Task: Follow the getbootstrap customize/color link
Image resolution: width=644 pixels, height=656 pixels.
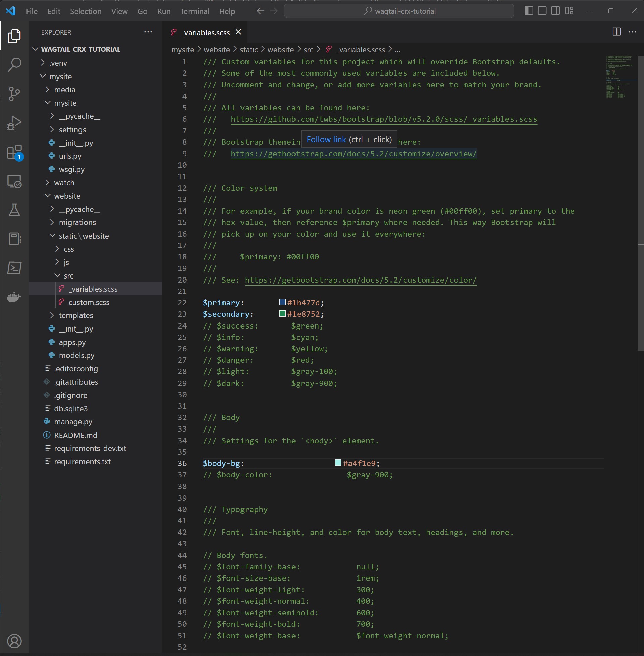Action: pyautogui.click(x=360, y=280)
